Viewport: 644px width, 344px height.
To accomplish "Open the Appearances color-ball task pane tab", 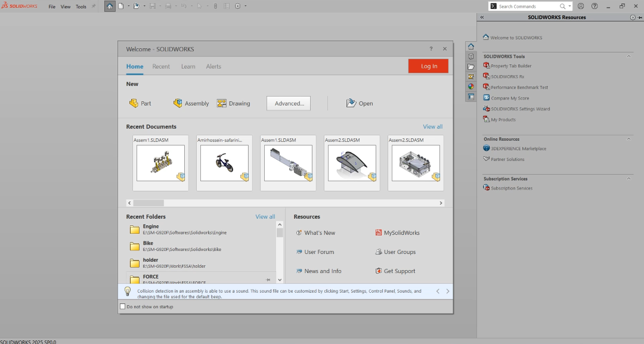I will click(x=471, y=86).
